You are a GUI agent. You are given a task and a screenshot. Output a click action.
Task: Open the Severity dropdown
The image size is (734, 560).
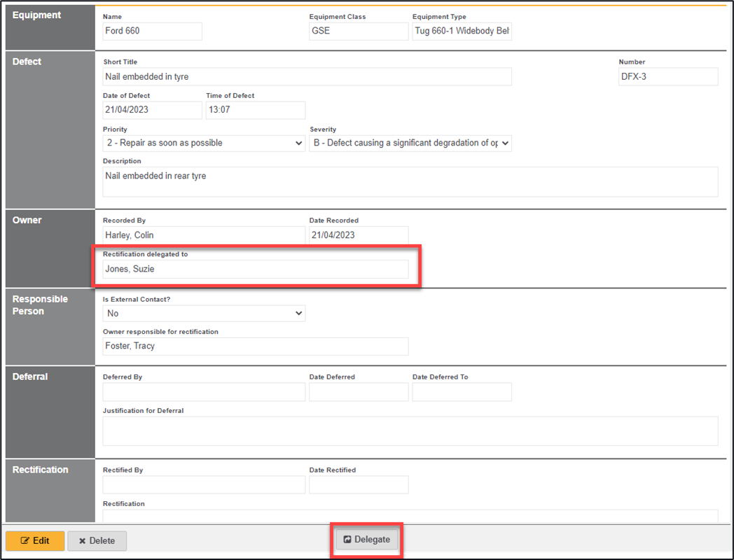click(410, 143)
